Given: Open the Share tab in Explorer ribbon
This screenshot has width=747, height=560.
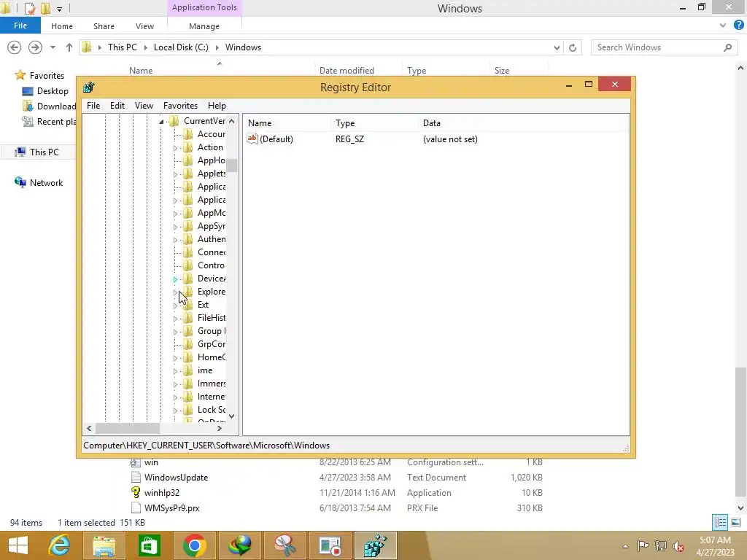Looking at the screenshot, I should click(x=104, y=26).
